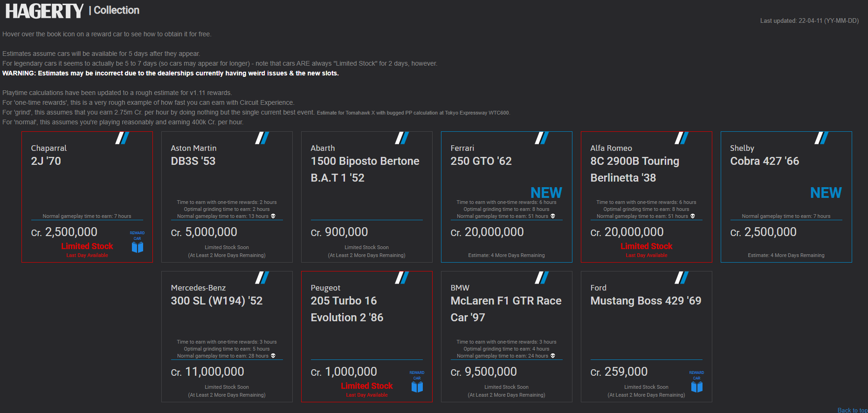Click the red Limited Stock label on Alfa Romeo
This screenshot has width=868, height=413.
646,246
